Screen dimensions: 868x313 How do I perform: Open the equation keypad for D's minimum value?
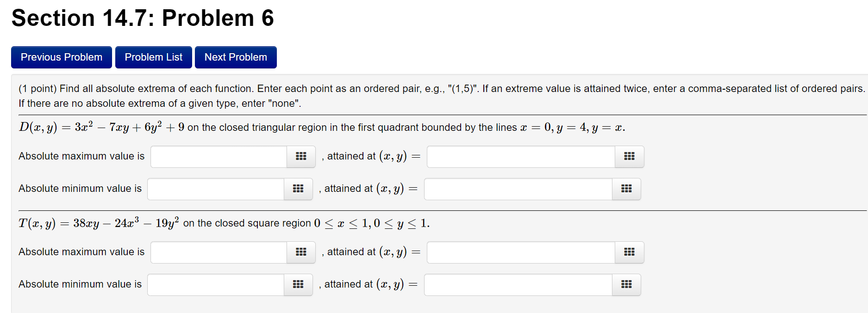click(x=298, y=189)
